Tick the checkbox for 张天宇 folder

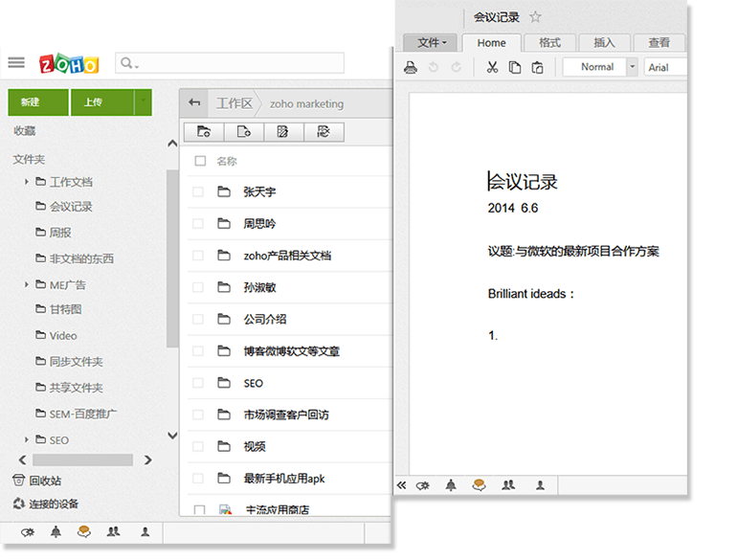click(x=198, y=191)
